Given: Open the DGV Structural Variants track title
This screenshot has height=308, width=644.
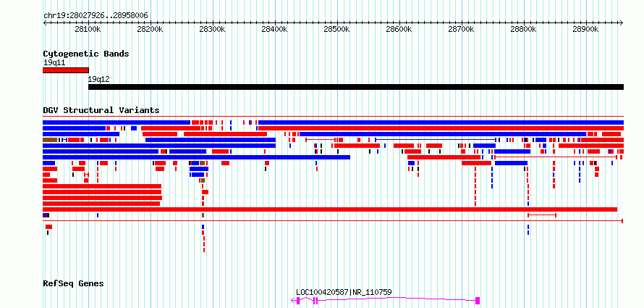Looking at the screenshot, I should 101,110.
